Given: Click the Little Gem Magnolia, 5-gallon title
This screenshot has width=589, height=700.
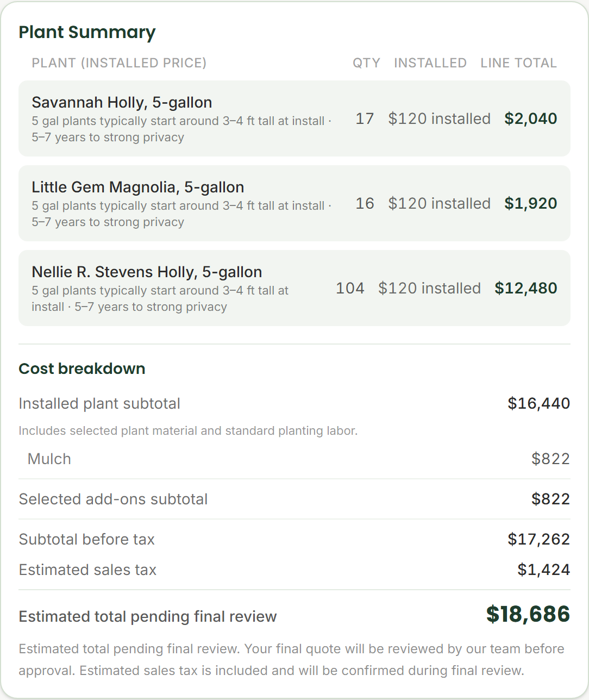Looking at the screenshot, I should click(137, 187).
